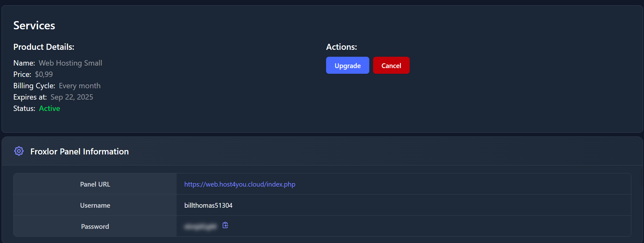This screenshot has width=644, height=243.
Task: Copy the Froxlor password to clipboard
Action: coord(225,225)
